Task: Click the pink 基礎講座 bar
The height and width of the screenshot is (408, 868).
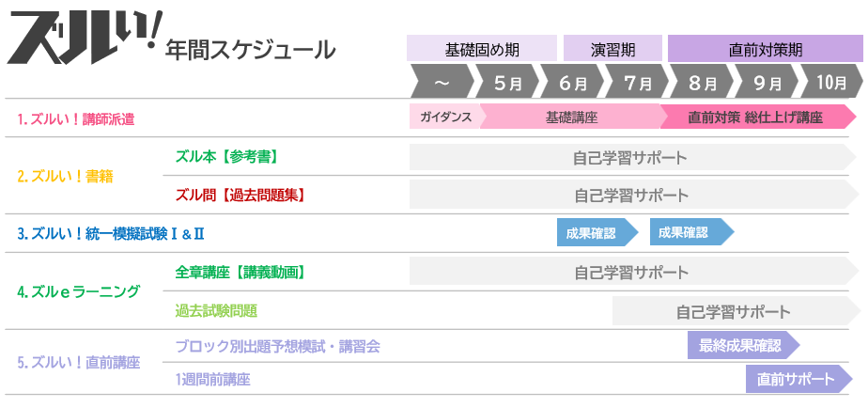Action: [571, 118]
